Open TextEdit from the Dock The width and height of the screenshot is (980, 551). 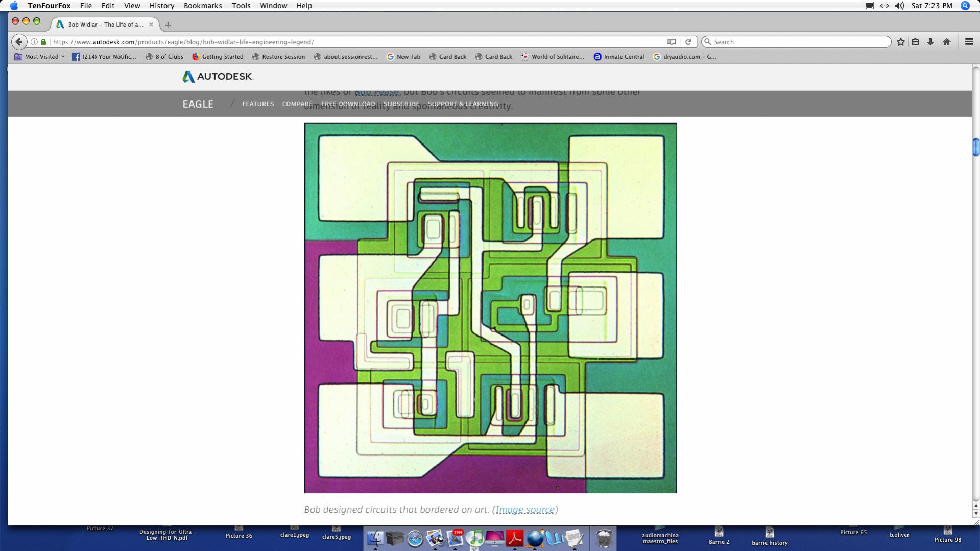(x=574, y=538)
